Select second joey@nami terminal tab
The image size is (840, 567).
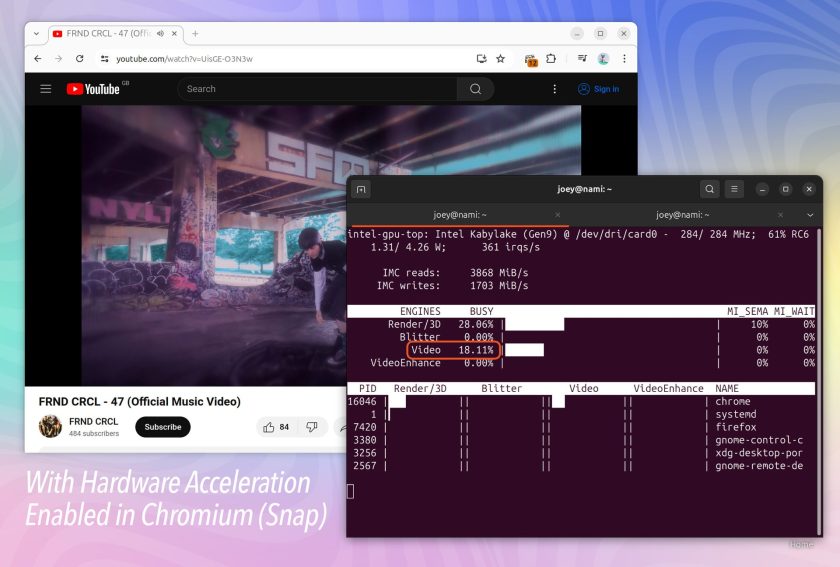click(682, 215)
